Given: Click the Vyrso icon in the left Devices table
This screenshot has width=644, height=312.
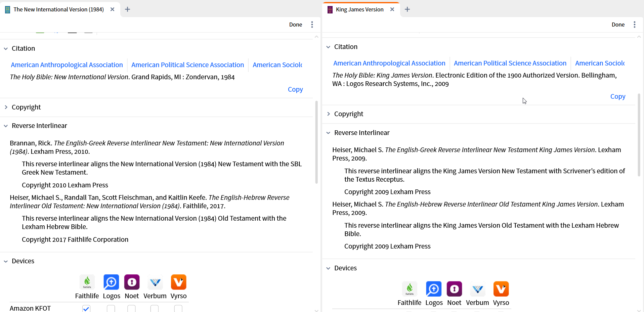Looking at the screenshot, I should coord(178,282).
